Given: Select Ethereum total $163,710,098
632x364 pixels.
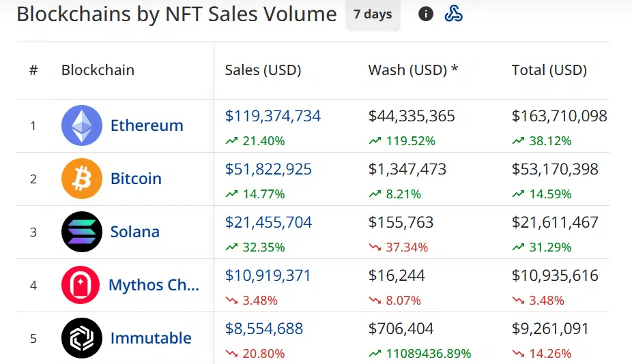Looking at the screenshot, I should (560, 116).
